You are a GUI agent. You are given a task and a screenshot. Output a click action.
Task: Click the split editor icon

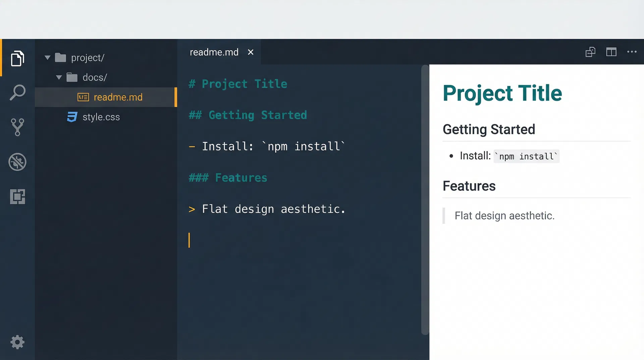(611, 52)
